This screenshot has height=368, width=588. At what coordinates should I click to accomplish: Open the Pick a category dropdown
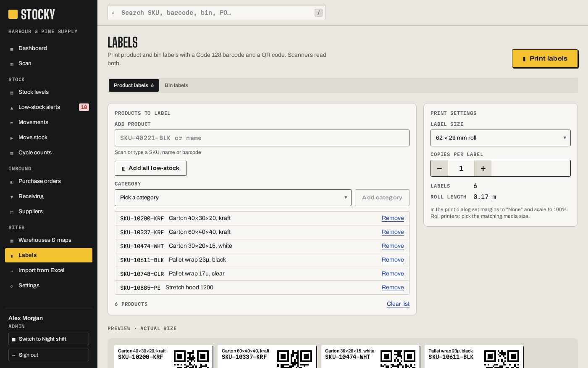point(233,198)
